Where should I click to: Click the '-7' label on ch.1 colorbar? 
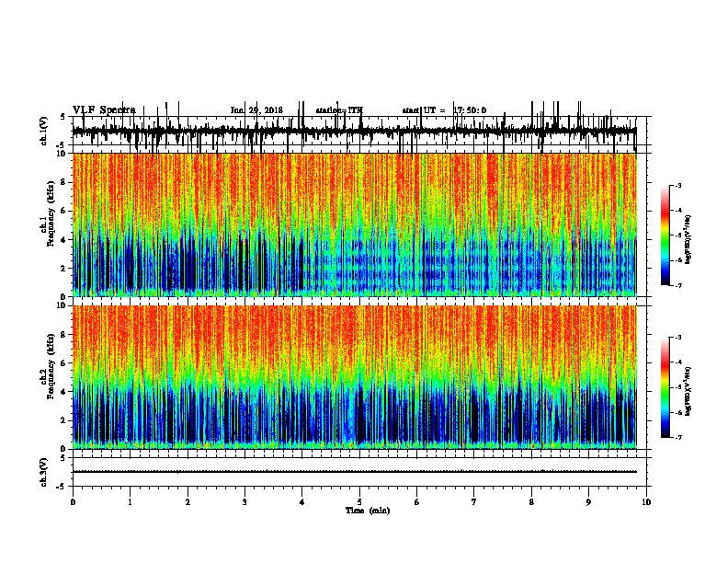(678, 285)
